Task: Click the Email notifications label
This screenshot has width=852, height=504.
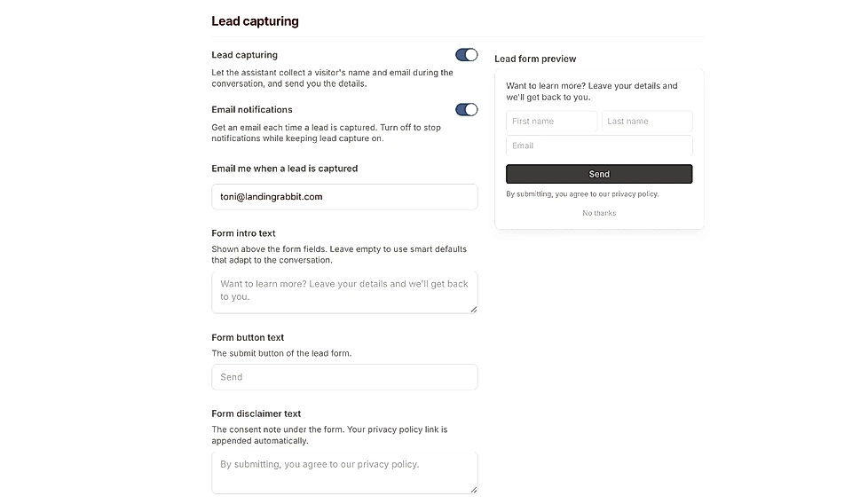Action: click(x=252, y=110)
